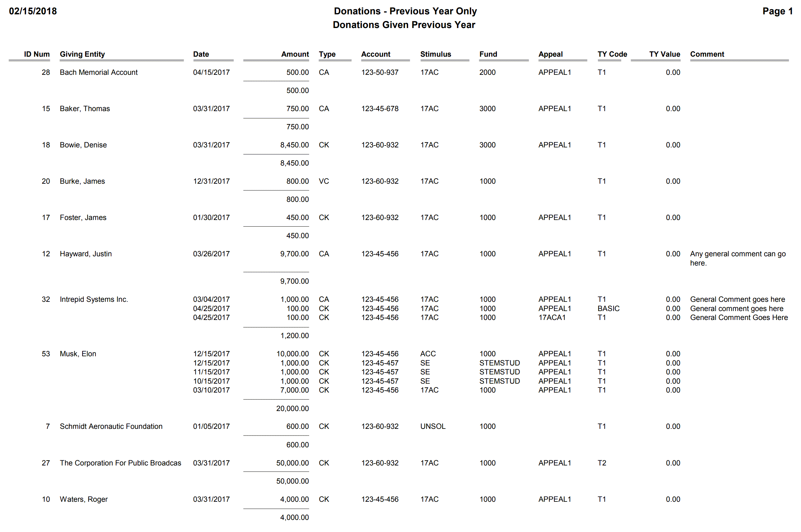This screenshot has width=801, height=532.
Task: Click ID number 28 for Bach Memorial
Action: point(46,72)
